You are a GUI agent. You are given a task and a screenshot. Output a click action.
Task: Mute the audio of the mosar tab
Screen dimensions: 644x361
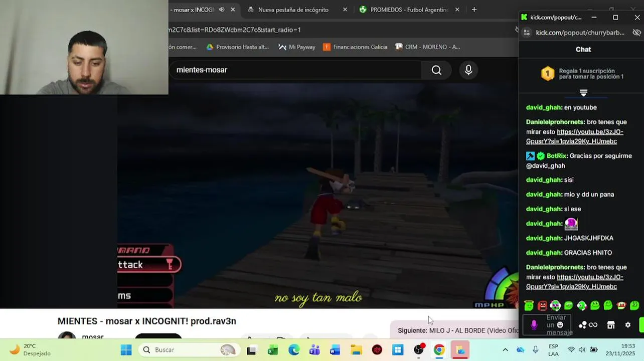pos(222,10)
